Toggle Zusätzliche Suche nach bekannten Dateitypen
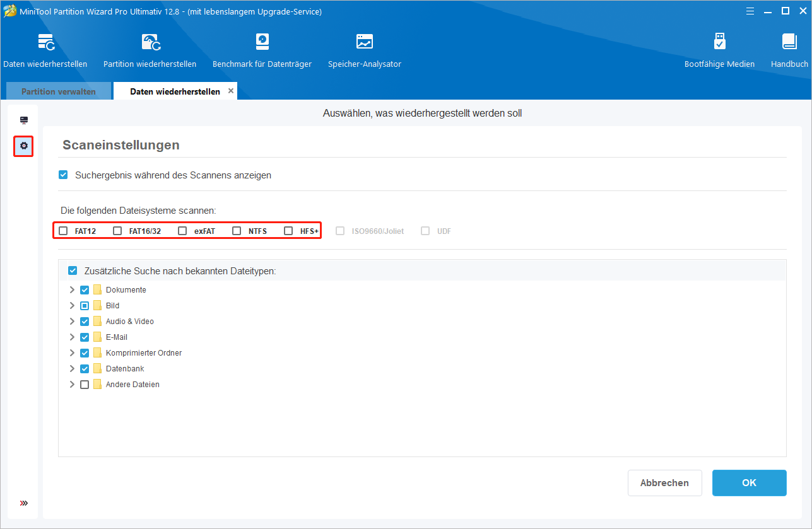This screenshot has height=529, width=812. pyautogui.click(x=73, y=271)
